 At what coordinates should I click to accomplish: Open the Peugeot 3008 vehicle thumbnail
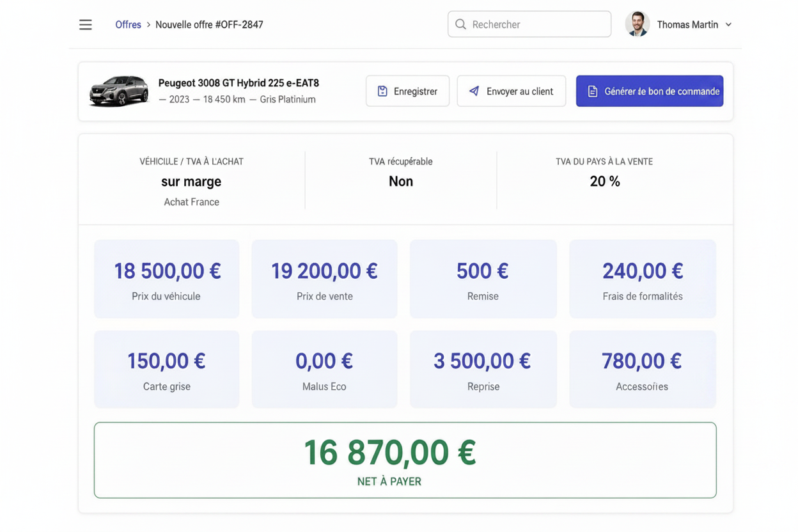(119, 91)
